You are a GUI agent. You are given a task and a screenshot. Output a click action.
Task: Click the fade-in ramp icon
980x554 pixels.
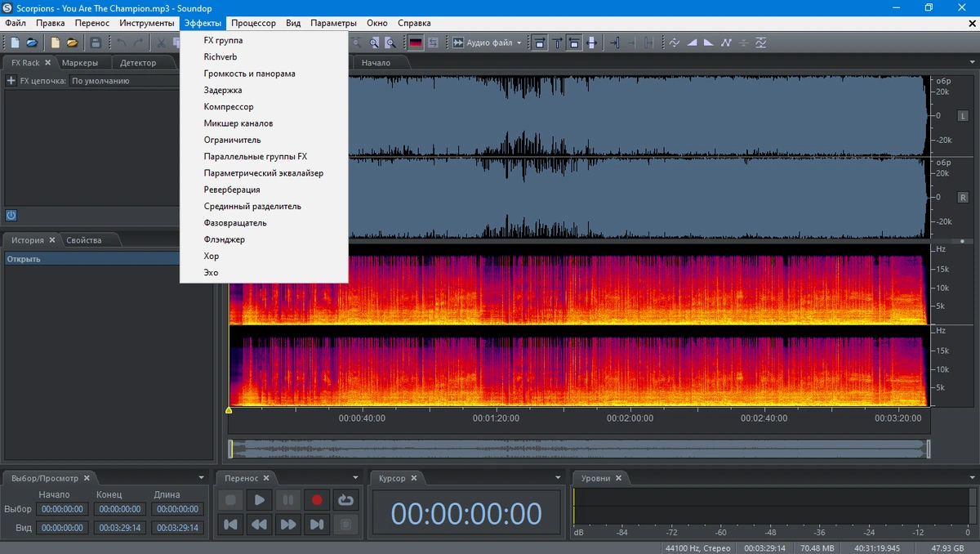click(692, 42)
